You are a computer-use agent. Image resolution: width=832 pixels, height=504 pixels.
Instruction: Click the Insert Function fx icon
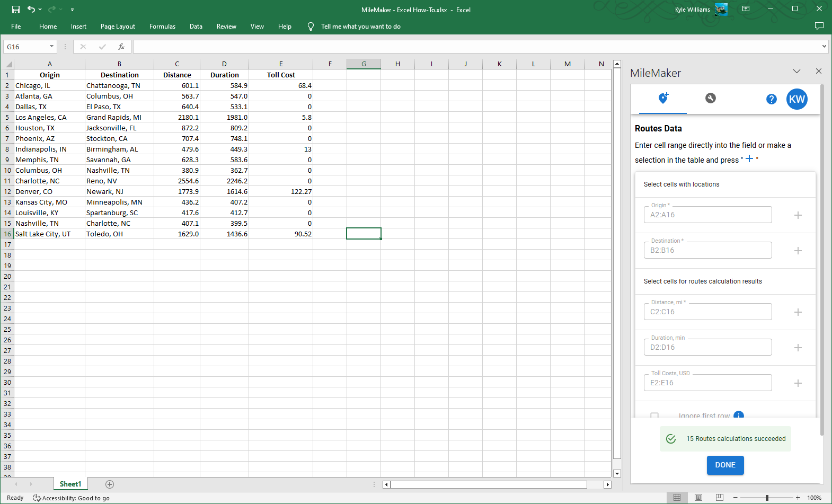(x=121, y=47)
